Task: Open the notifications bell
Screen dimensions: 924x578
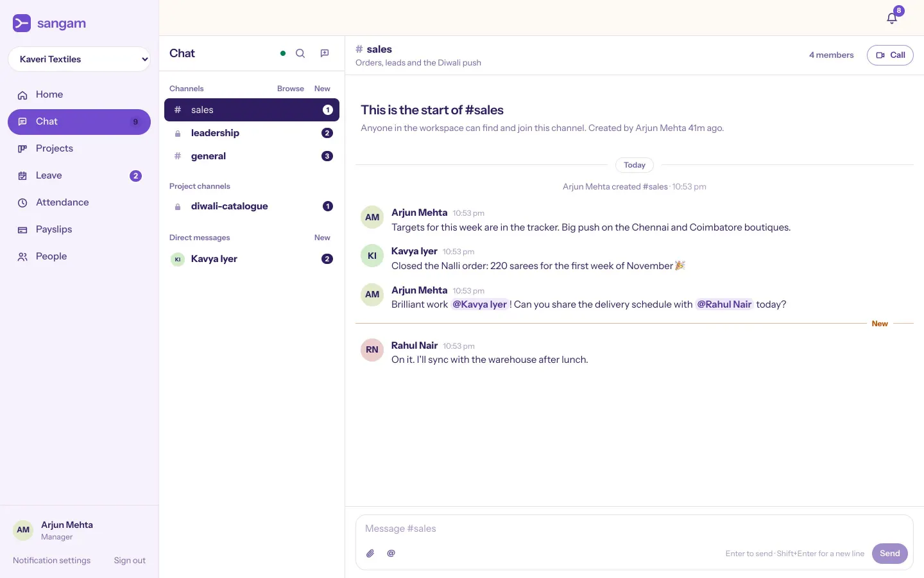Action: (892, 18)
